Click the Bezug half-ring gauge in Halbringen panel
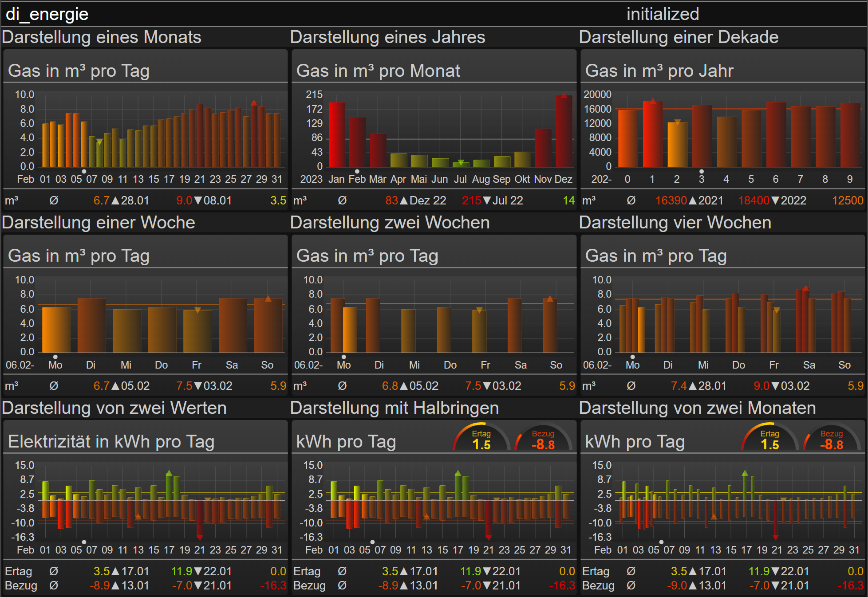 (543, 439)
